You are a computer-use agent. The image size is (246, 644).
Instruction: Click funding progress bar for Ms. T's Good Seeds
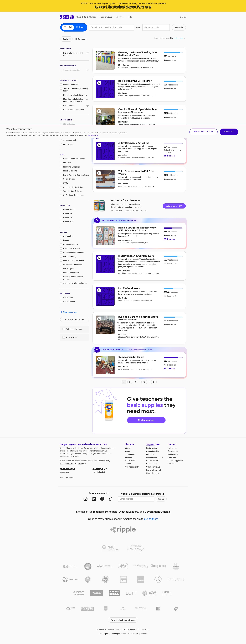coord(173,289)
